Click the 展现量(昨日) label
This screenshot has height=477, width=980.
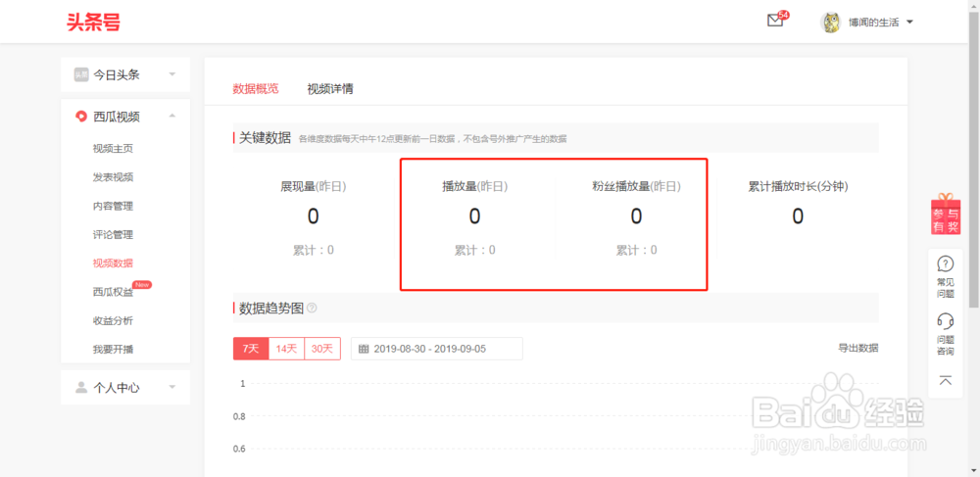coord(314,186)
